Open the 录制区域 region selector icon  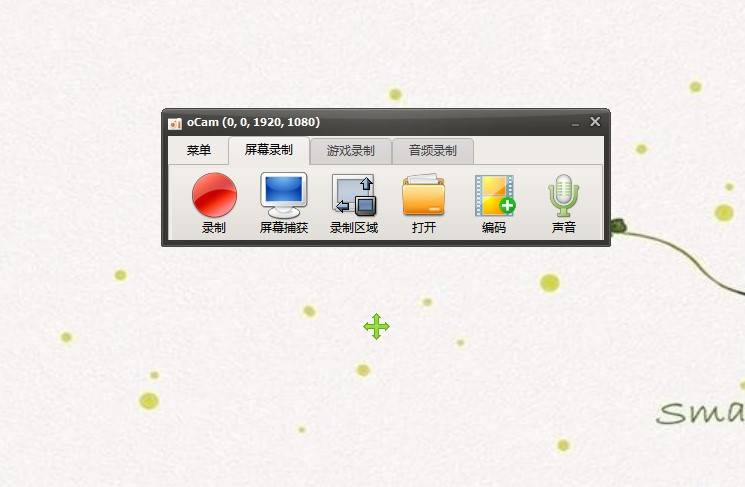(x=354, y=195)
